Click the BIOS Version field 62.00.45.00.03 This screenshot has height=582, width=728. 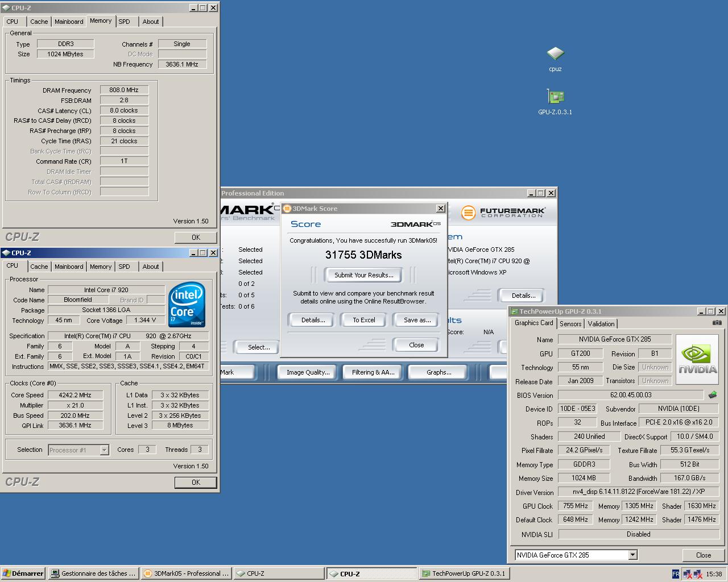[631, 395]
